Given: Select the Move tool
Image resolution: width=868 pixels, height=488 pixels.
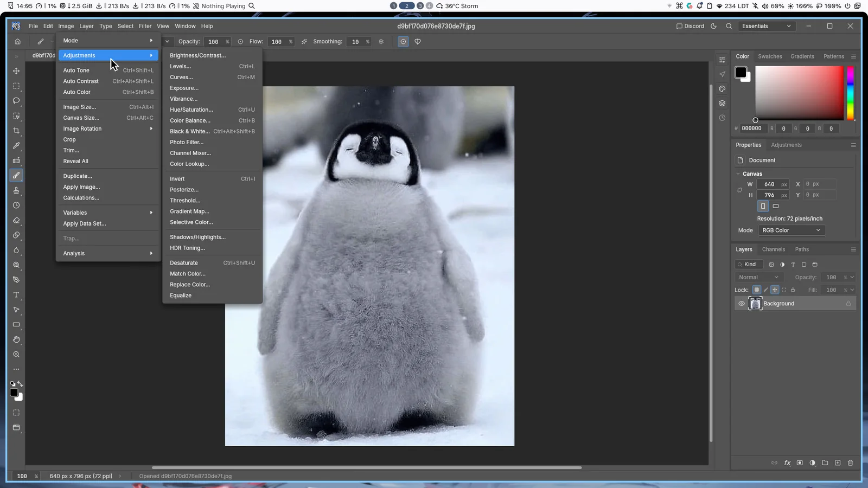Looking at the screenshot, I should pyautogui.click(x=16, y=71).
